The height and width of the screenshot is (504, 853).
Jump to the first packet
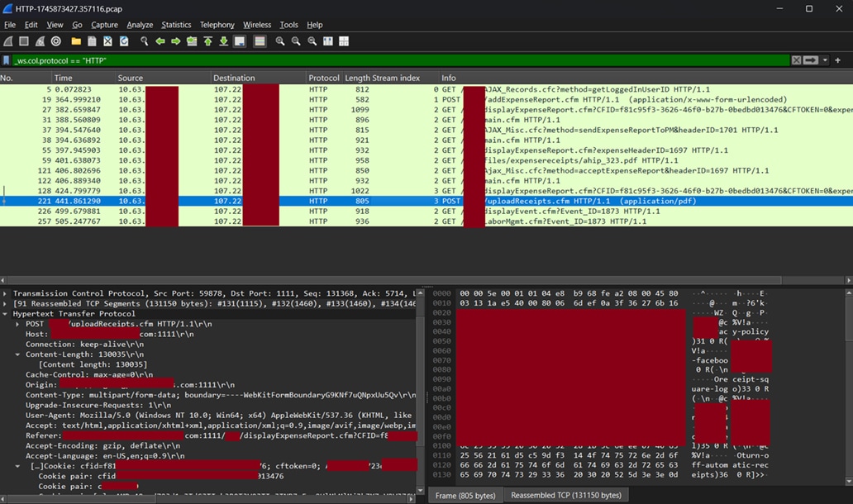tap(207, 41)
